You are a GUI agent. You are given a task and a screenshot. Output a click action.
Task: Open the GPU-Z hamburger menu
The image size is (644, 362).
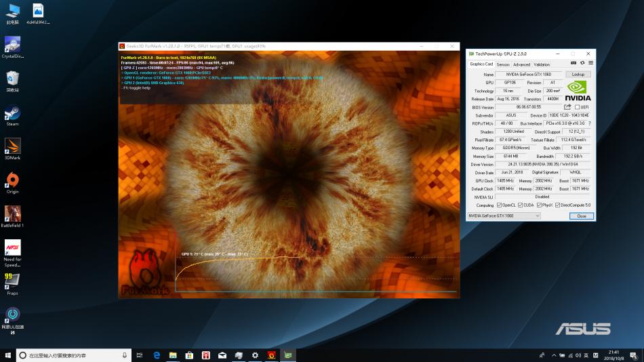590,63
